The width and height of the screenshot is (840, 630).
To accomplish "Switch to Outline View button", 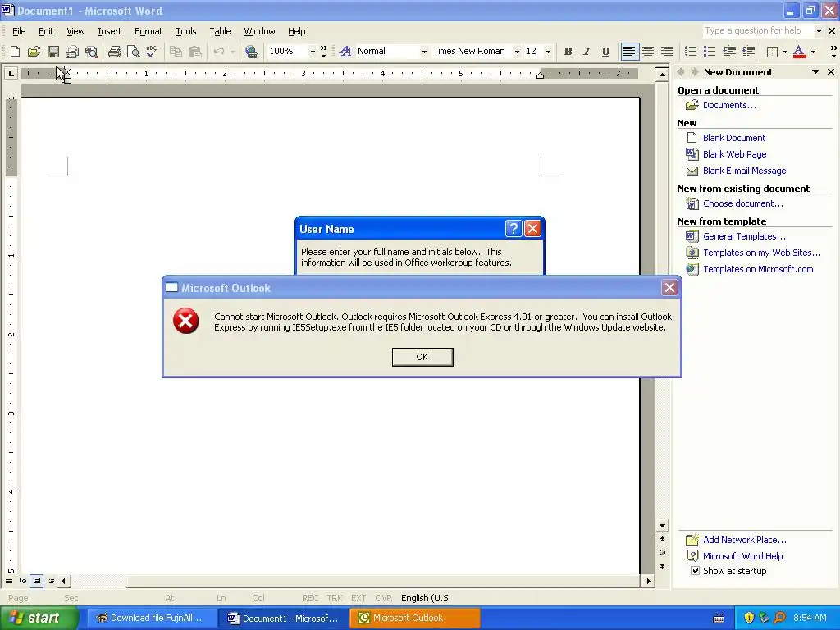I will 51,580.
